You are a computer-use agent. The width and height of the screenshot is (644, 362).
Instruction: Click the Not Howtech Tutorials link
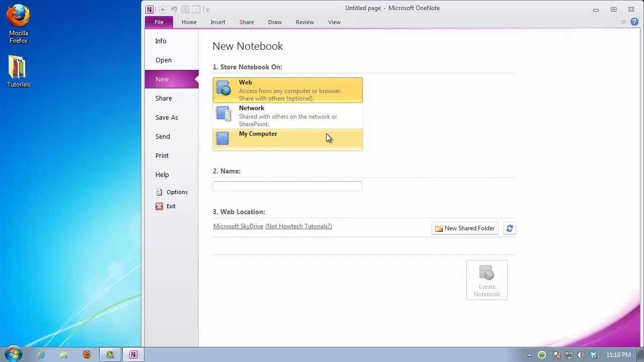point(298,226)
